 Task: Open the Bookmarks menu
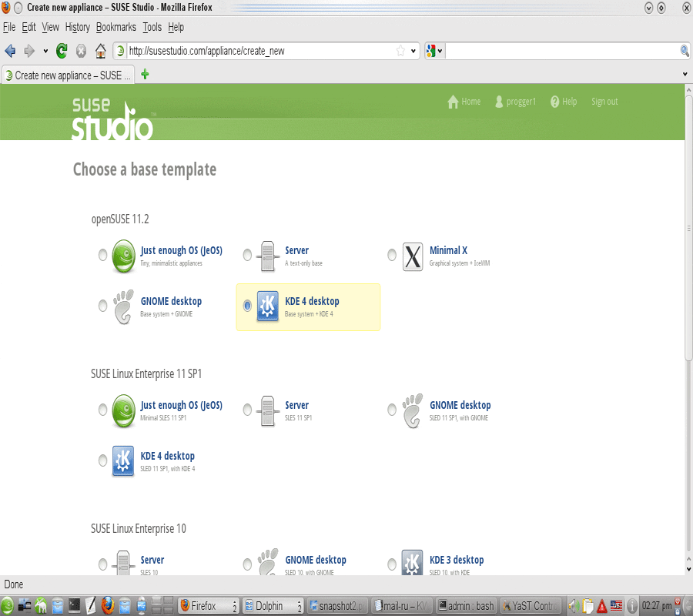[x=116, y=28]
